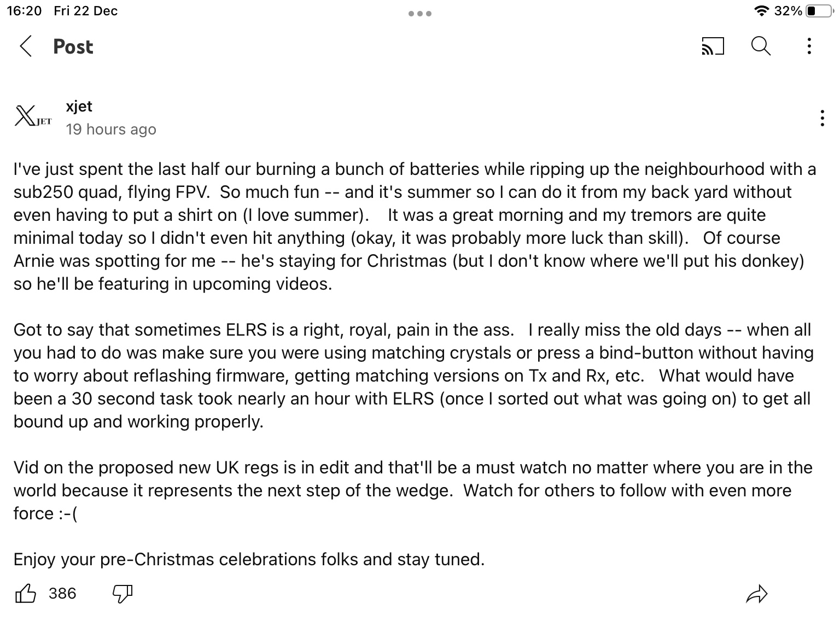Screen dimensions: 840x621
Task: Tap the three-dot multitasking indicator at top
Action: click(x=419, y=14)
